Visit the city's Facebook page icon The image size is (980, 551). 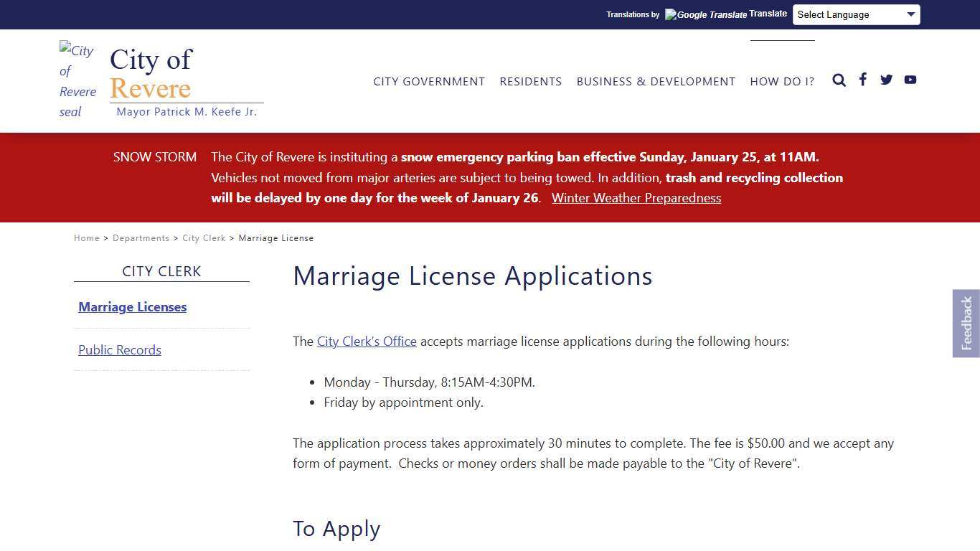point(862,80)
